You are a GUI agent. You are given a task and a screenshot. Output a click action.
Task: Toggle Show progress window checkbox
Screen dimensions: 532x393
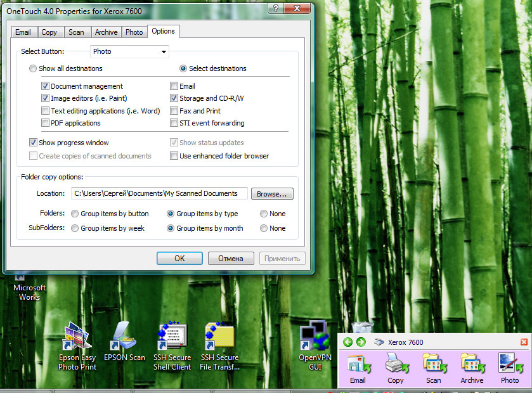[33, 143]
